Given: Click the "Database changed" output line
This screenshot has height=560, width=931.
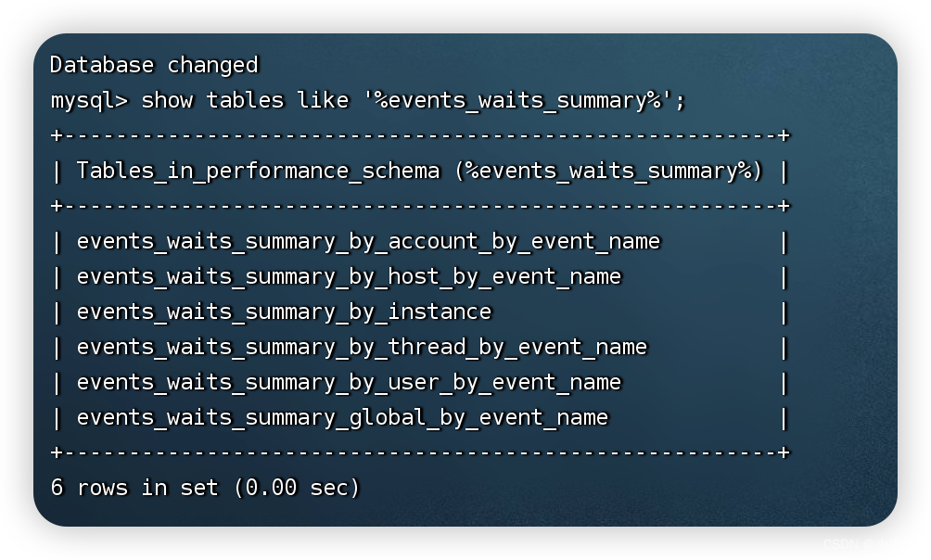Looking at the screenshot, I should point(154,65).
